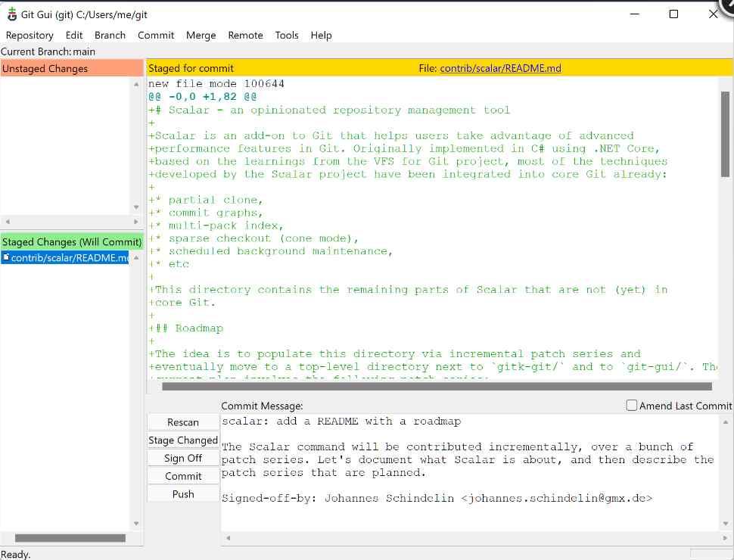Open the Repository menu
This screenshot has height=560, width=734.
coord(30,35)
